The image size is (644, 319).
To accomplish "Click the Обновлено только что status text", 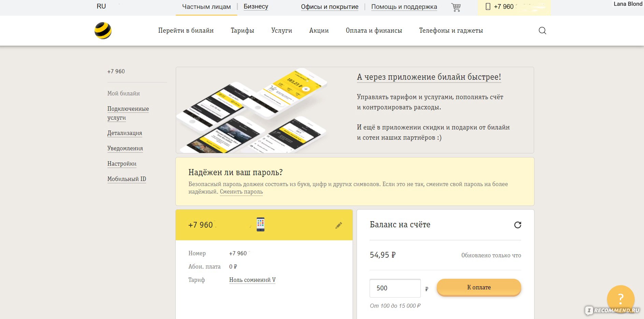I will click(x=491, y=255).
